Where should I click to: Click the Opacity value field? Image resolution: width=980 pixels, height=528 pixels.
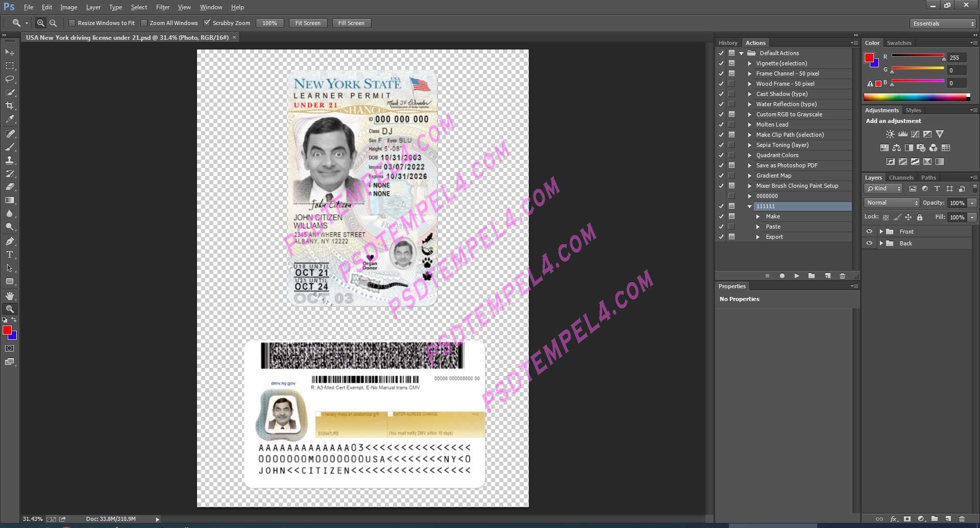[x=958, y=203]
